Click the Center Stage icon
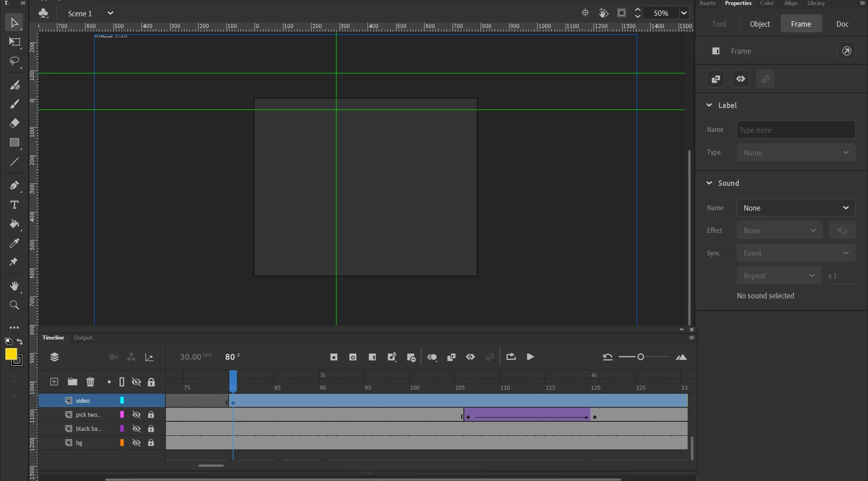 click(x=585, y=13)
